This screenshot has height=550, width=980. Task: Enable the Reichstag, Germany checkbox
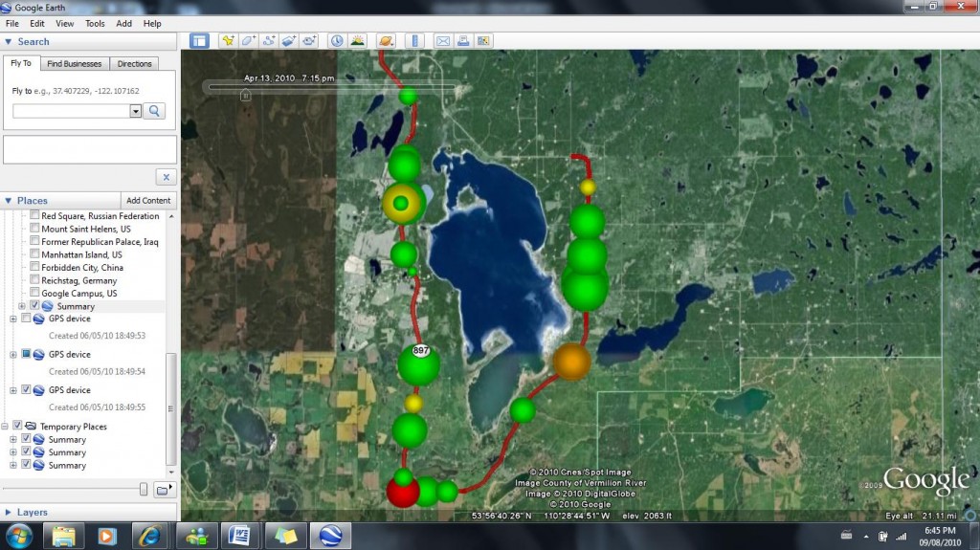click(35, 280)
